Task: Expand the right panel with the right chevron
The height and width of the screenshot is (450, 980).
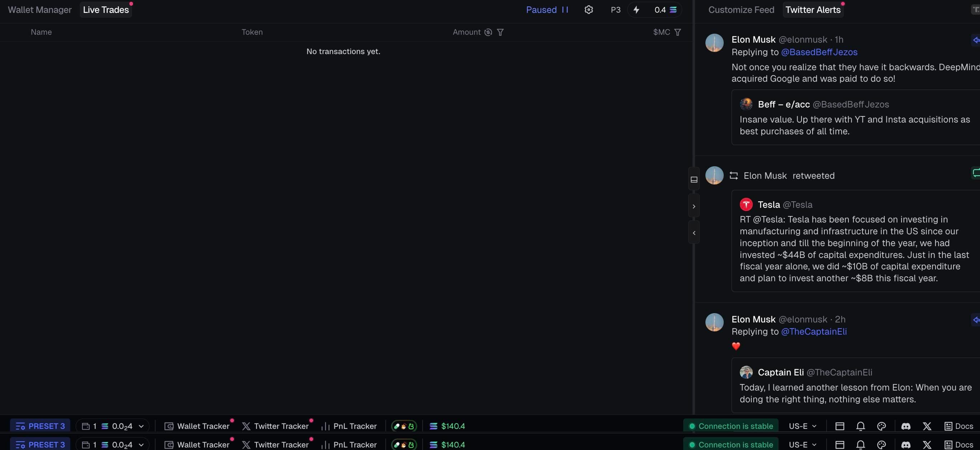Action: (x=694, y=206)
